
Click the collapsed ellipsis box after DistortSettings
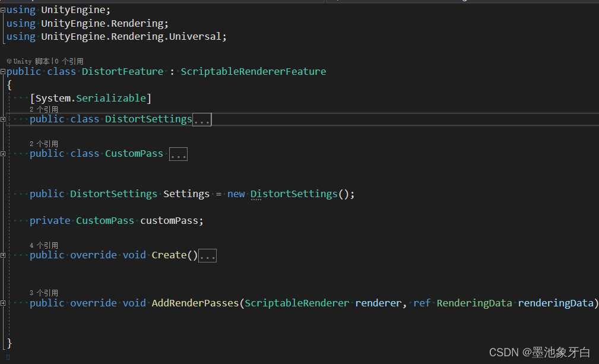202,119
